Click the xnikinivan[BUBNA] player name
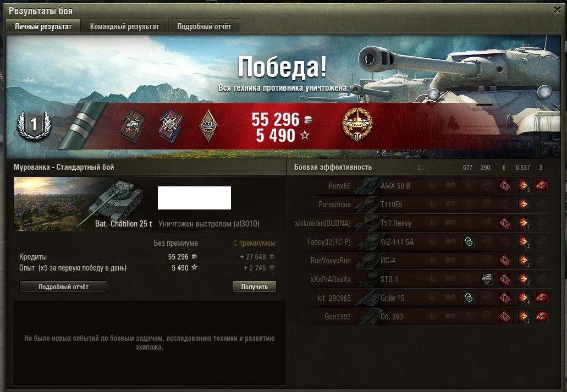 click(x=323, y=223)
